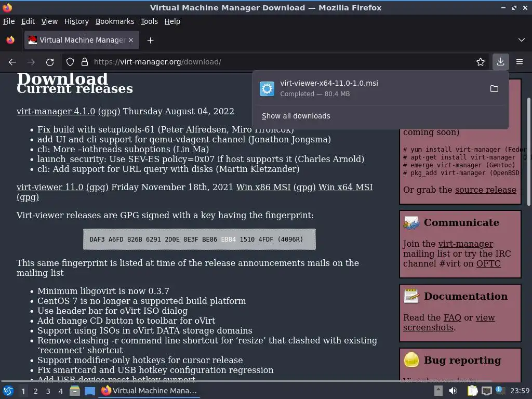
Task: Open the virt-manager mailing list link
Action: (465, 244)
